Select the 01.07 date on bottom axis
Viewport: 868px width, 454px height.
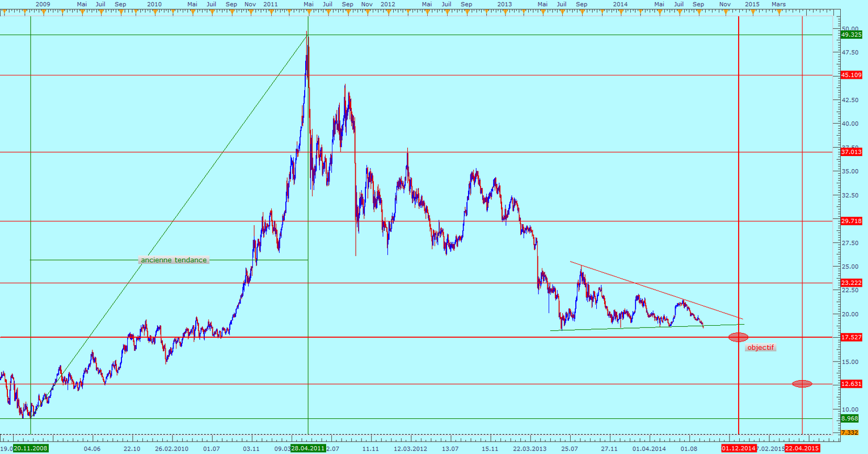pos(211,449)
